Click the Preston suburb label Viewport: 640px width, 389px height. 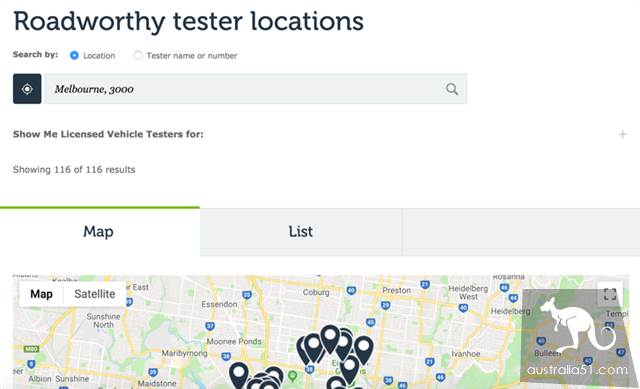pos(396,290)
